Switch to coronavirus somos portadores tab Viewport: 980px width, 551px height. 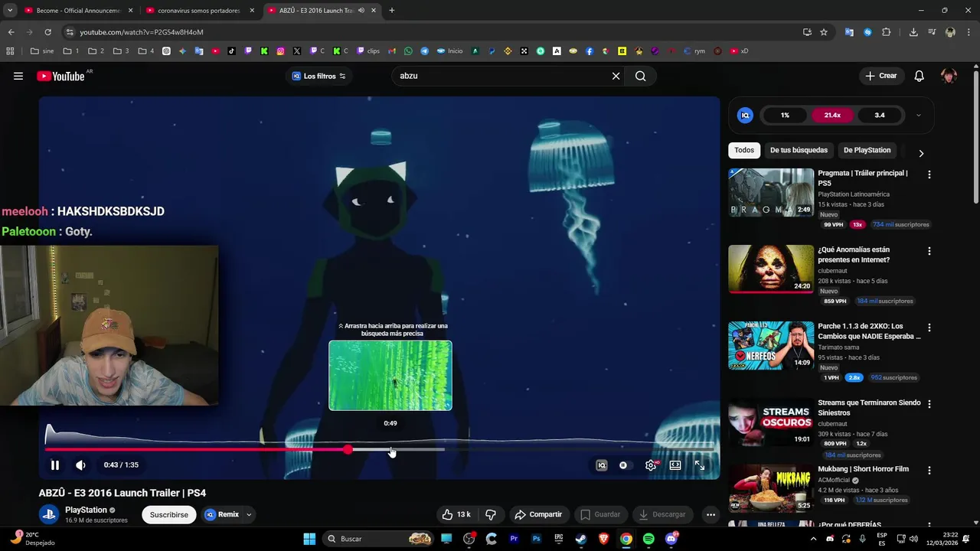pos(199,11)
